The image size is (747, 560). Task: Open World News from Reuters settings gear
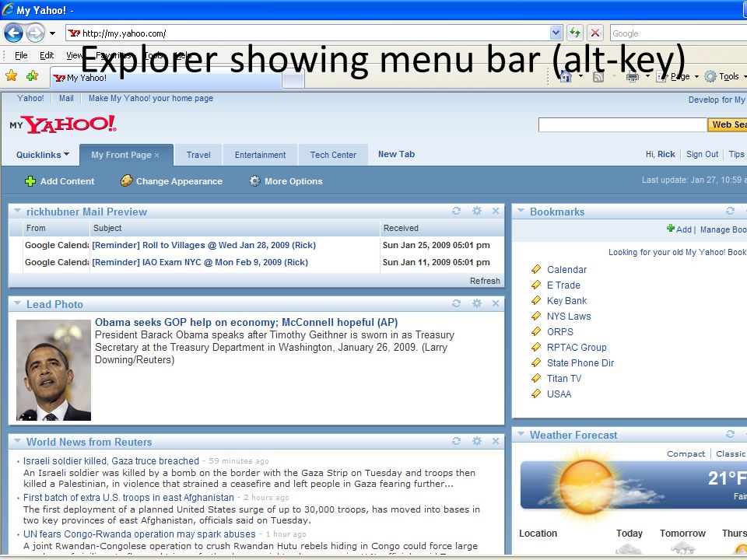click(476, 441)
